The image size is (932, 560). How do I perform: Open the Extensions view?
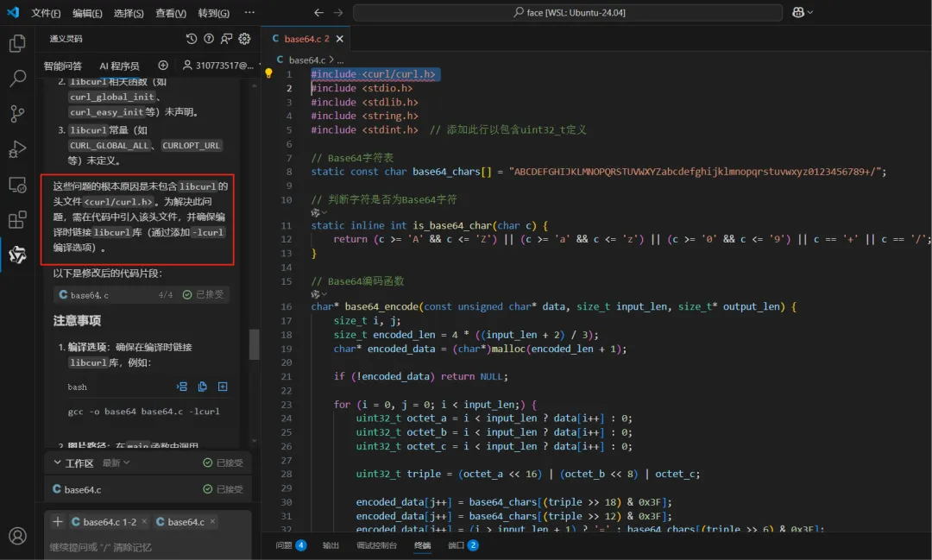17,220
